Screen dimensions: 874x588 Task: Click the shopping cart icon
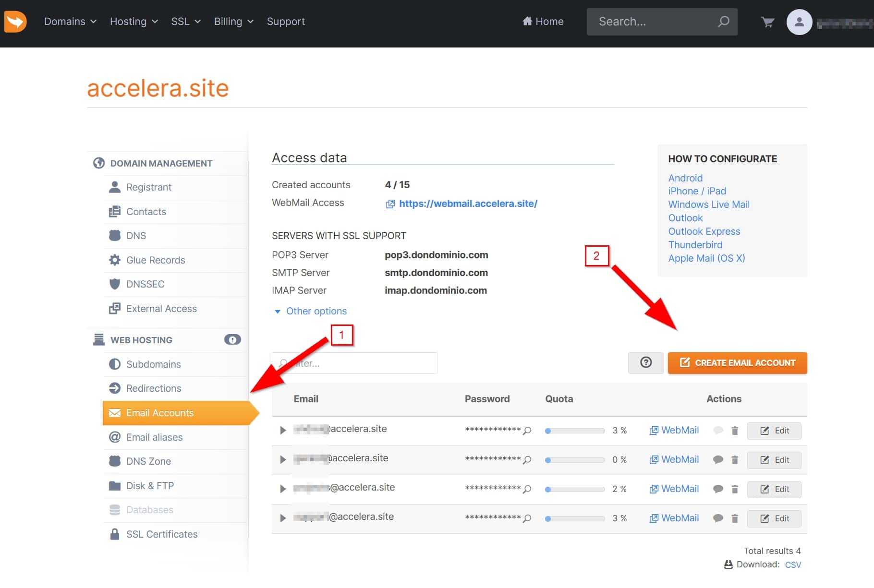coord(767,22)
